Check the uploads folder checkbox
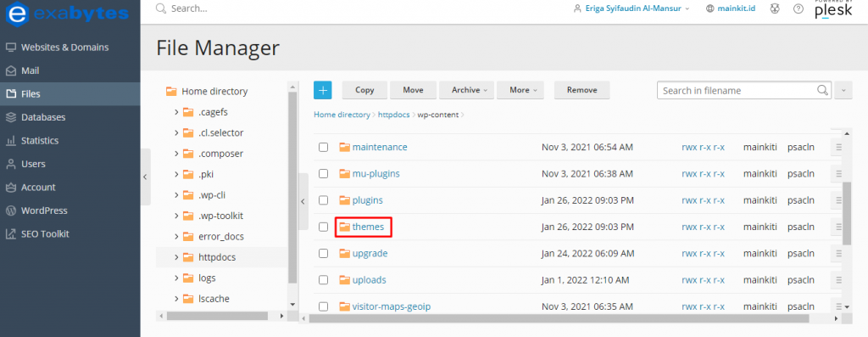This screenshot has width=868, height=337. (x=323, y=280)
